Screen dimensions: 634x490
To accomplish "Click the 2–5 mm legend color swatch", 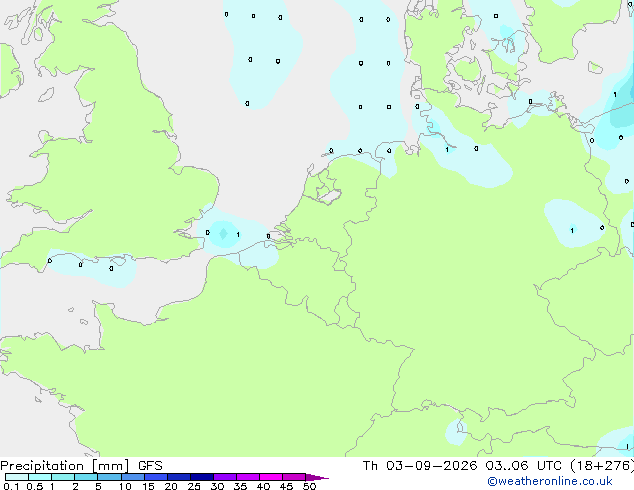I will click(x=86, y=477).
